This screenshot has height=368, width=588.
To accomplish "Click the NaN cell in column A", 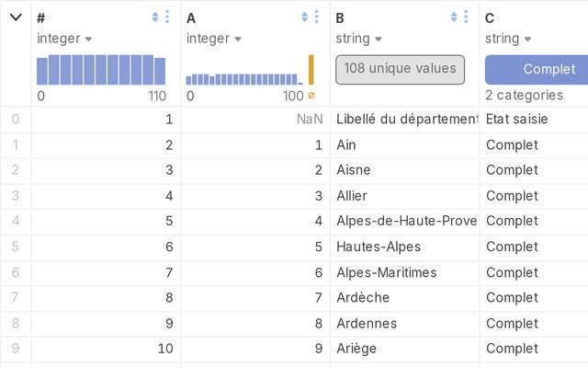I will (x=309, y=120).
